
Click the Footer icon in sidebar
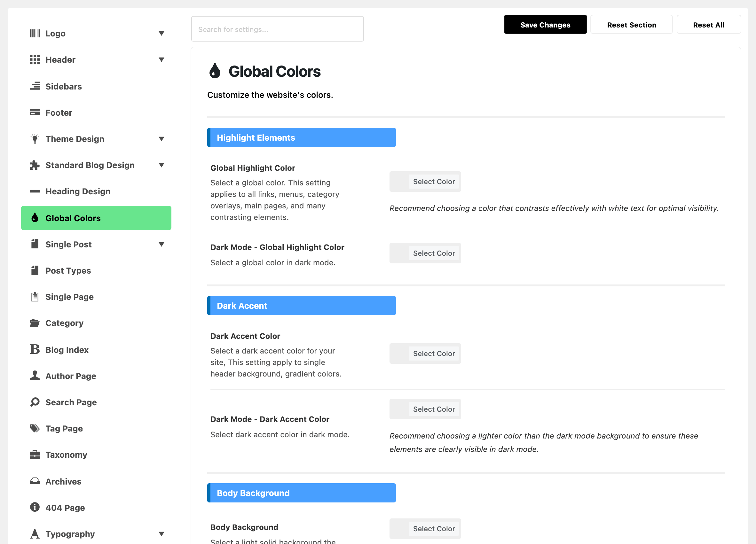pyautogui.click(x=35, y=112)
